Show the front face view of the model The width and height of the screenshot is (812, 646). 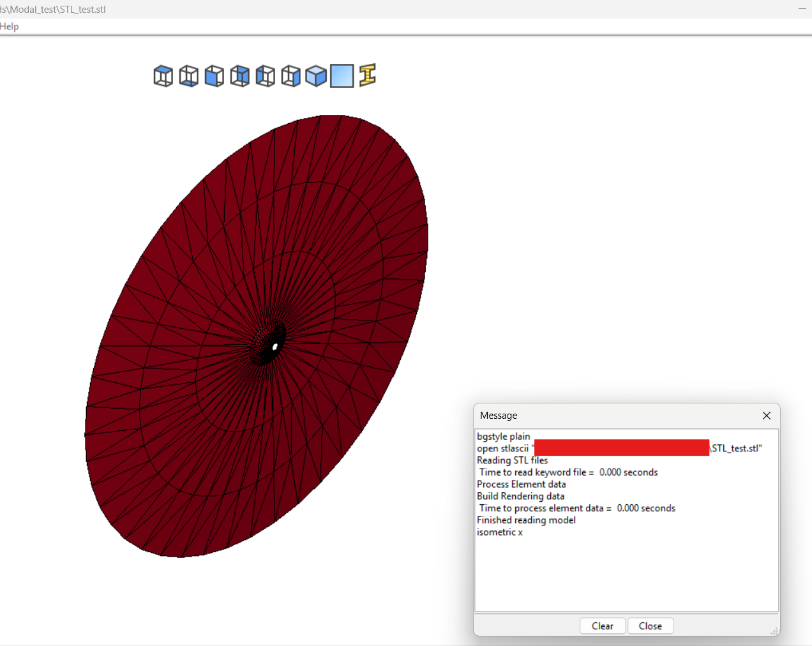tap(214, 76)
